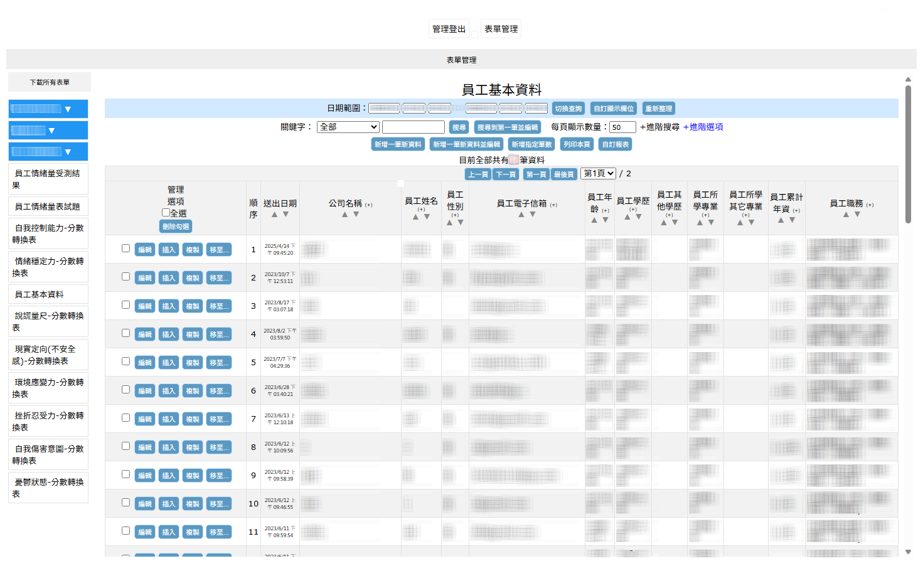Screen dimensions: 923x588
Task: Sort 員工職務 column ascending
Action: (846, 215)
